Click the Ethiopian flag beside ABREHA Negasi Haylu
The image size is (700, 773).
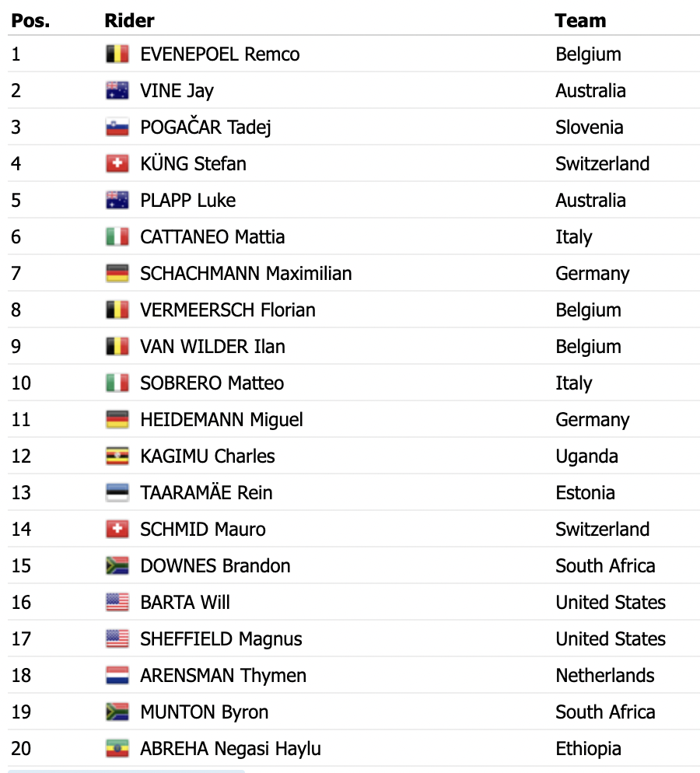pos(117,748)
